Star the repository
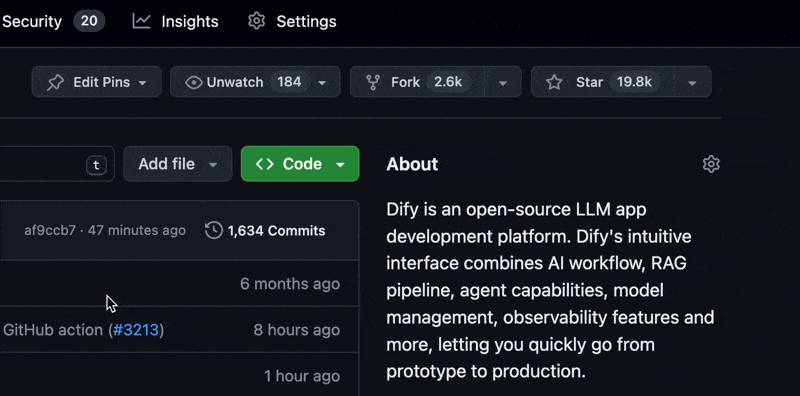The width and height of the screenshot is (800, 396). [x=602, y=82]
